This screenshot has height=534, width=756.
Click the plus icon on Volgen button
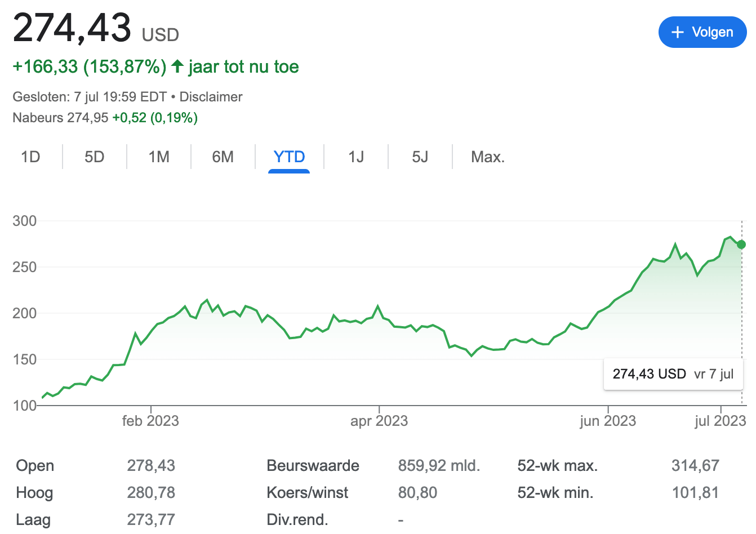point(678,32)
